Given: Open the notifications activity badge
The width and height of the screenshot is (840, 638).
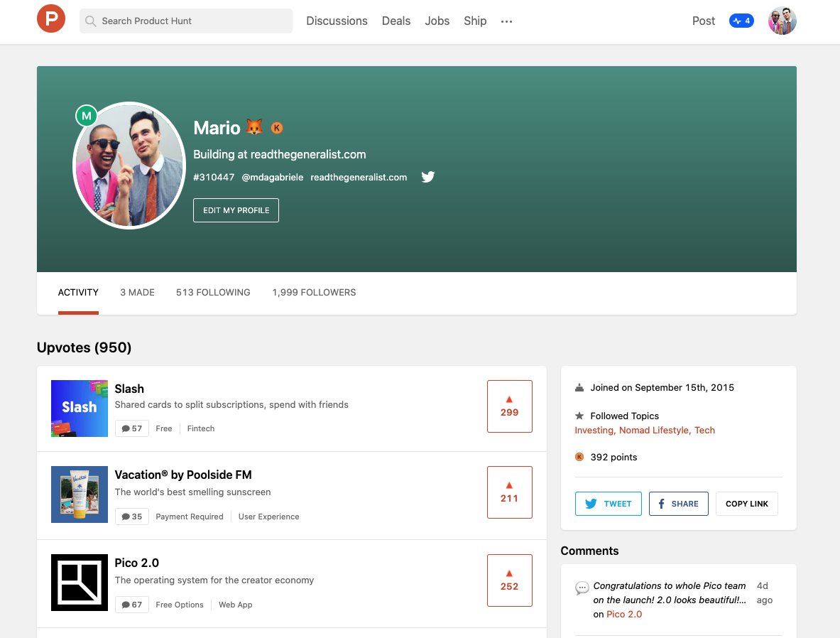Looking at the screenshot, I should point(741,21).
